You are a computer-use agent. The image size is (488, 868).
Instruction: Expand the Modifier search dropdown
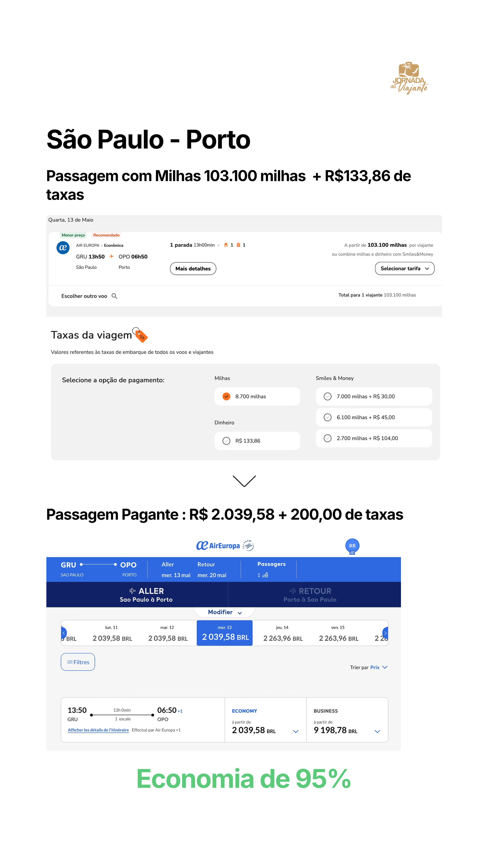tap(225, 612)
